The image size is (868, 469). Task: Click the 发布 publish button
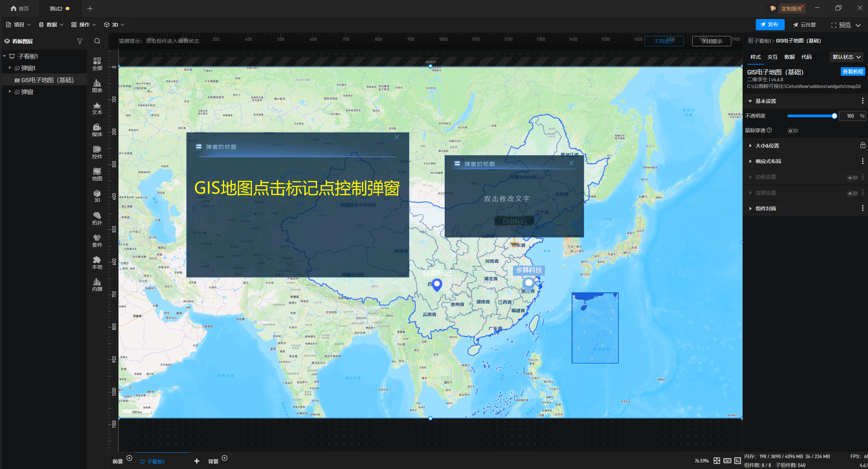click(x=770, y=25)
